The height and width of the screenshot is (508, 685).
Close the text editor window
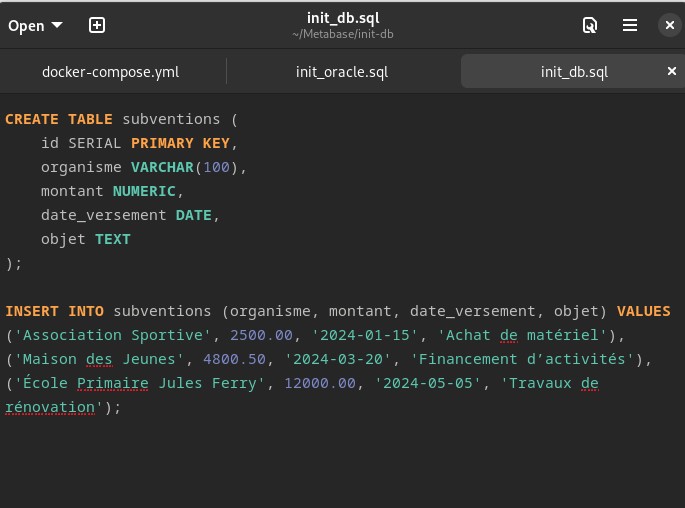point(668,25)
